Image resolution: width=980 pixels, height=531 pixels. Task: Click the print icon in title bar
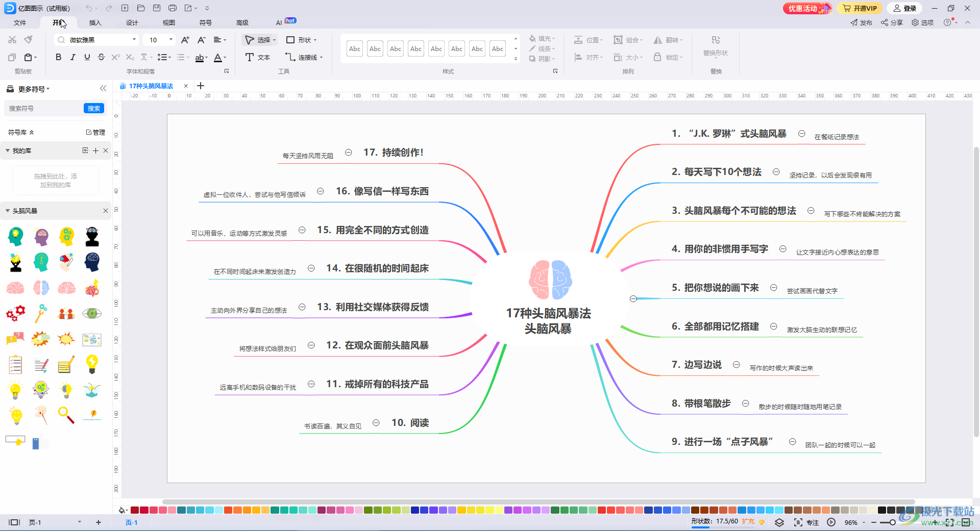[x=173, y=8]
